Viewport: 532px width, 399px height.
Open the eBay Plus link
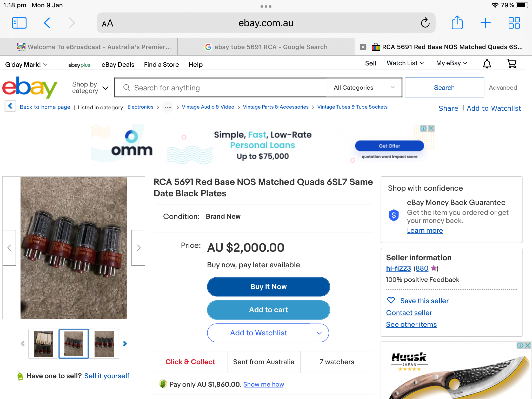point(79,65)
